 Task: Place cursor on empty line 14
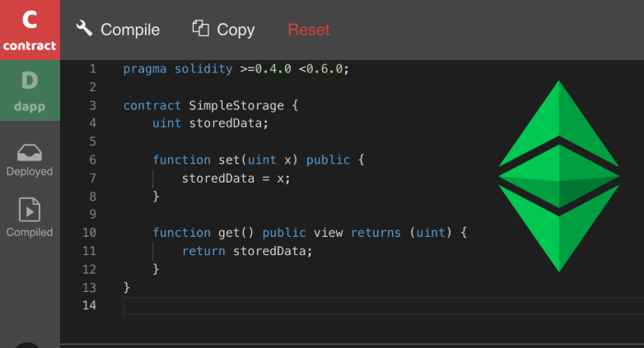[383, 306]
